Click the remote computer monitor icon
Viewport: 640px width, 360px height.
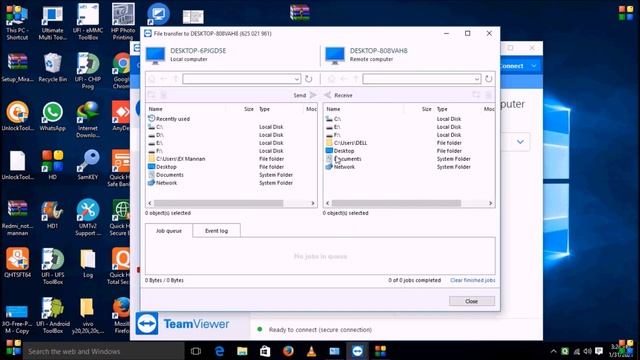[335, 56]
